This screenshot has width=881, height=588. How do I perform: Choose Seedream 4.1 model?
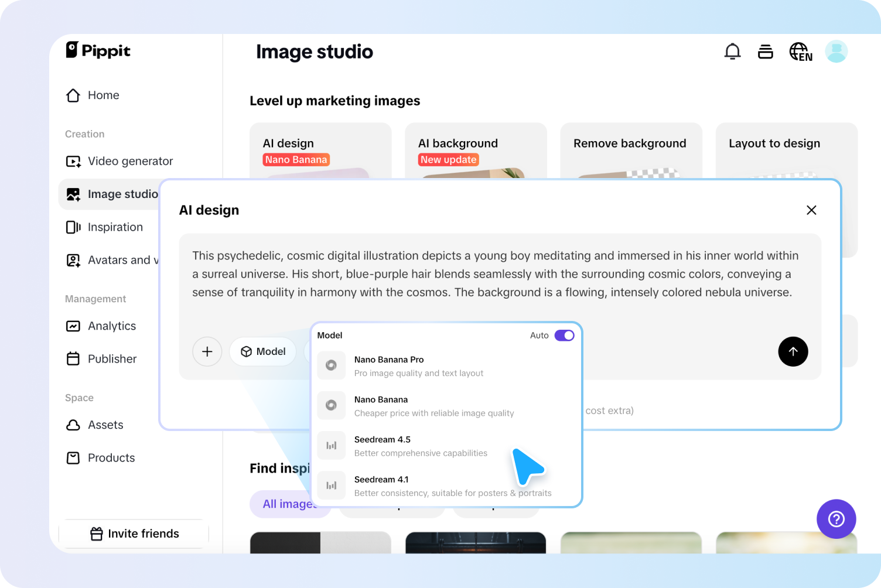pos(446,486)
